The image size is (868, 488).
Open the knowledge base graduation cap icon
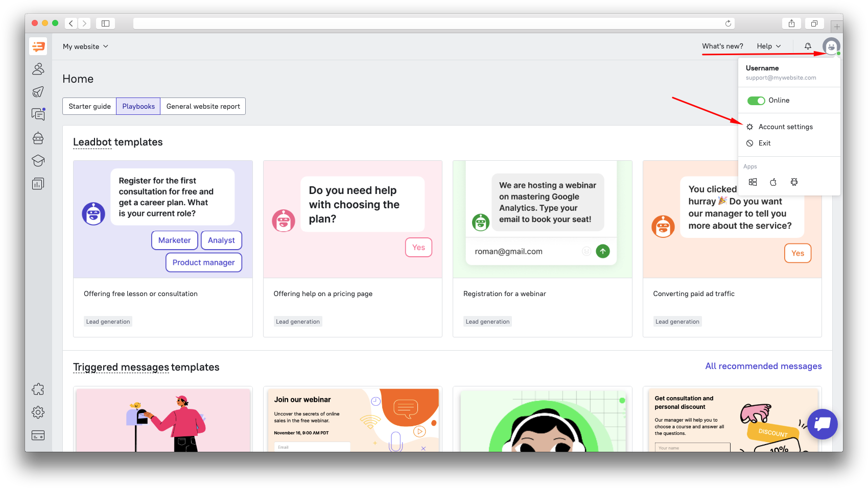tap(38, 161)
